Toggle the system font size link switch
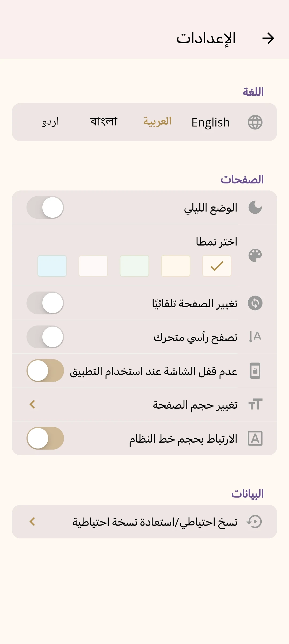289x644 pixels. tap(45, 438)
